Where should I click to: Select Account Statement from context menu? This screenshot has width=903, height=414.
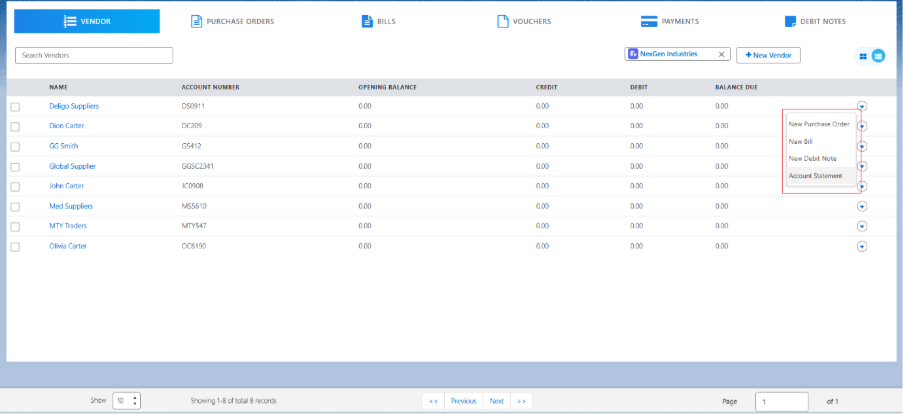point(815,176)
